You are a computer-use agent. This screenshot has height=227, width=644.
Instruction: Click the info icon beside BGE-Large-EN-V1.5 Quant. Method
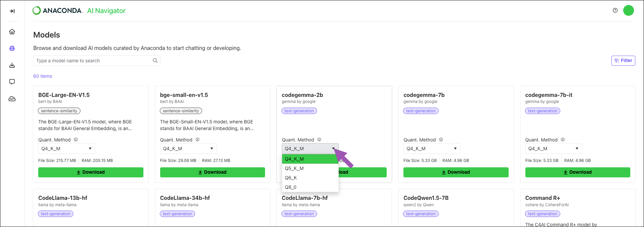point(76,139)
